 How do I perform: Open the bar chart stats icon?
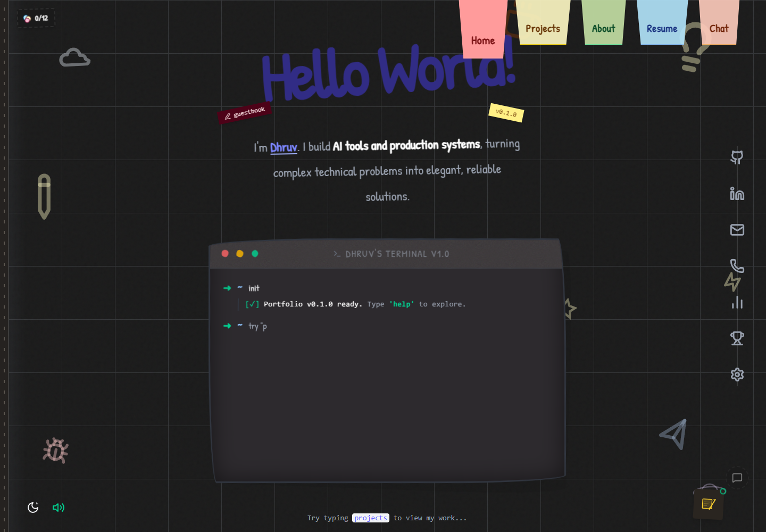737,302
